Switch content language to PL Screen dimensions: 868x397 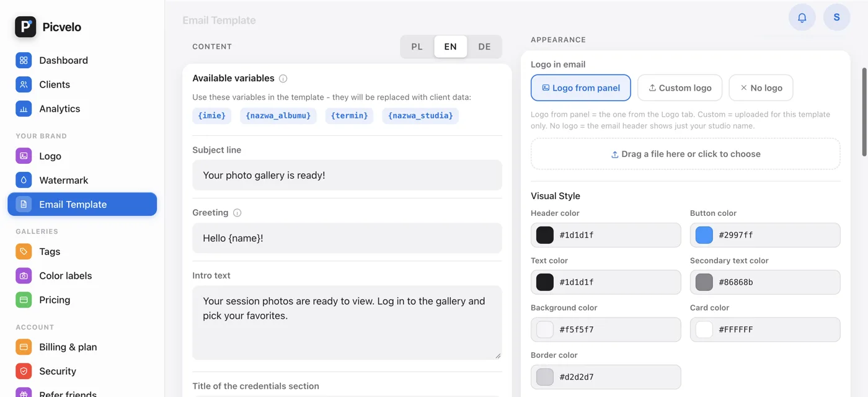pyautogui.click(x=417, y=47)
